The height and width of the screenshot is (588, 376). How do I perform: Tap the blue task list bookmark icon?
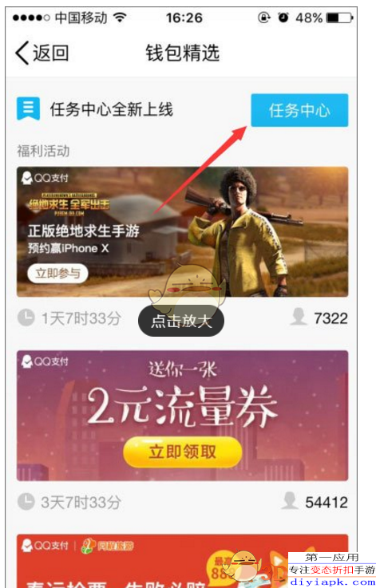[28, 109]
